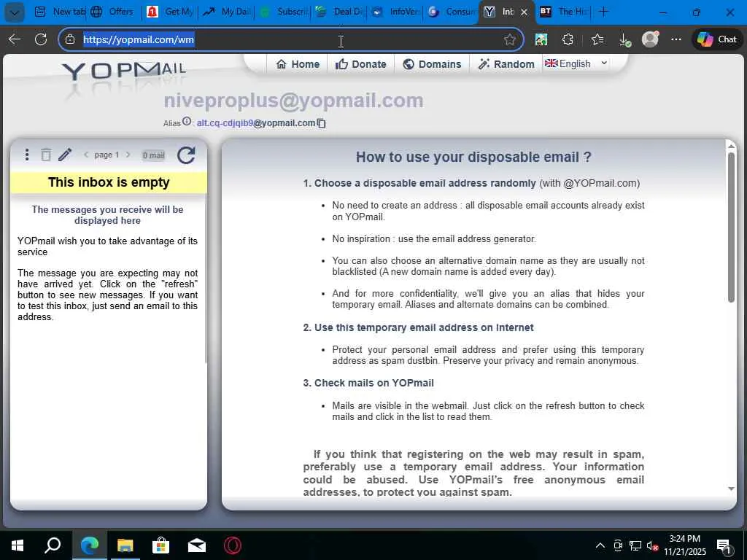Click the image toolbar extension icon

tap(541, 39)
